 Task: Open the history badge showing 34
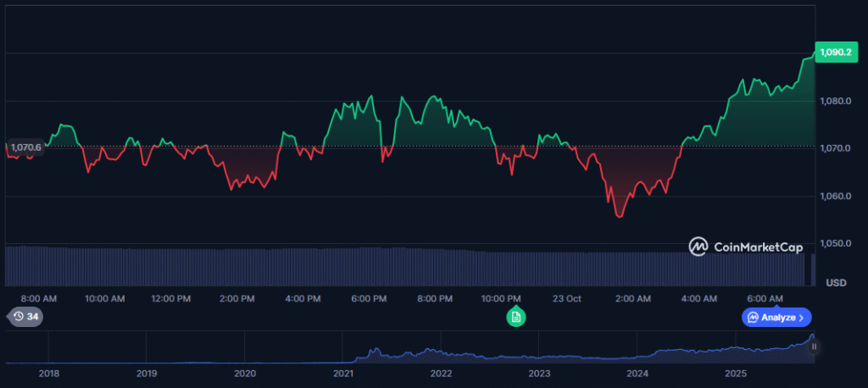(x=25, y=317)
